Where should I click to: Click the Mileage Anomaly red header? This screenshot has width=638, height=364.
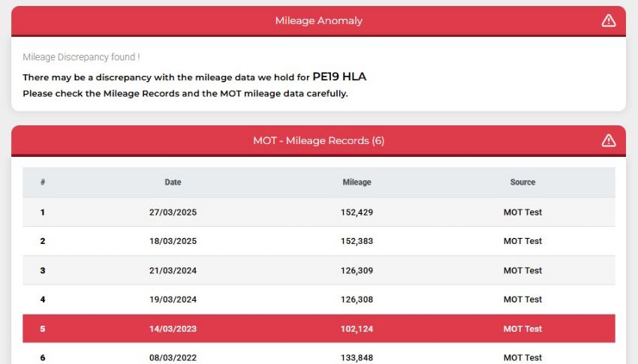[318, 21]
